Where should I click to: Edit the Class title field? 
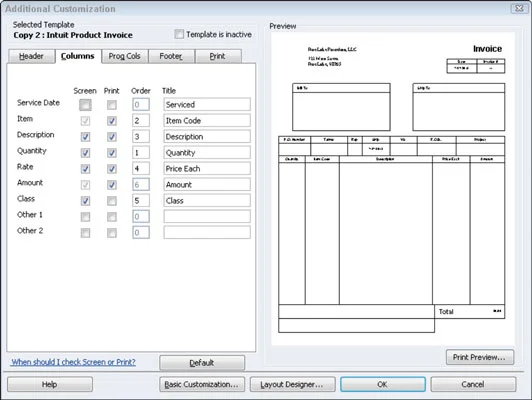(207, 201)
